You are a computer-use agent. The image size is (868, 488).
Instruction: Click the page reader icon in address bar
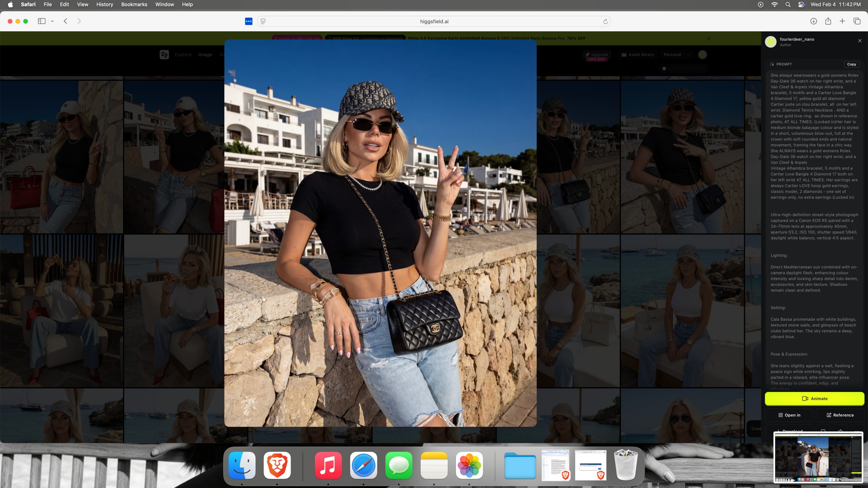[x=263, y=22]
